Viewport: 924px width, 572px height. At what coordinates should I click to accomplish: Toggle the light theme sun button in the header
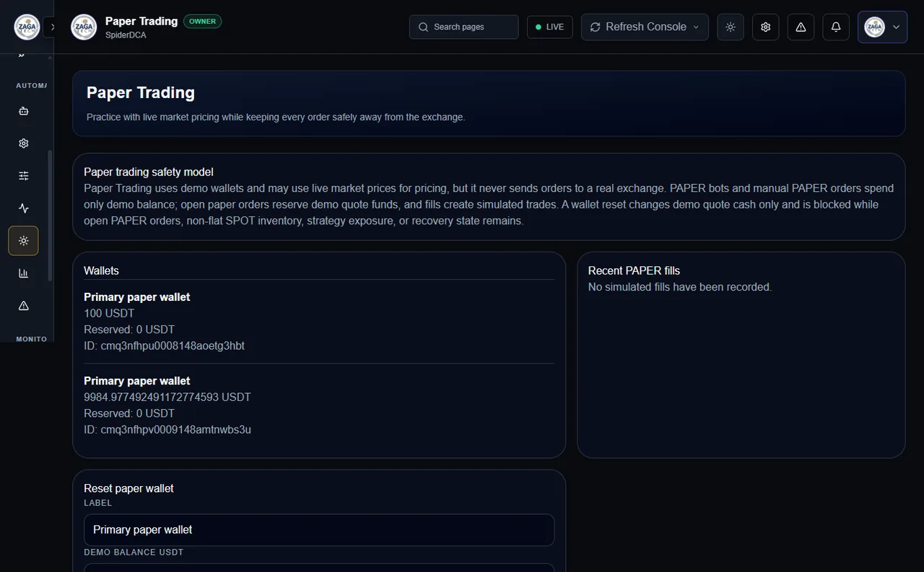(731, 27)
